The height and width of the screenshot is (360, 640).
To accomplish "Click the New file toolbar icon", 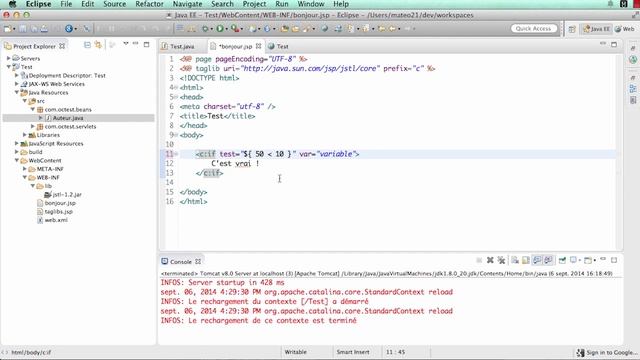I will 7,29.
